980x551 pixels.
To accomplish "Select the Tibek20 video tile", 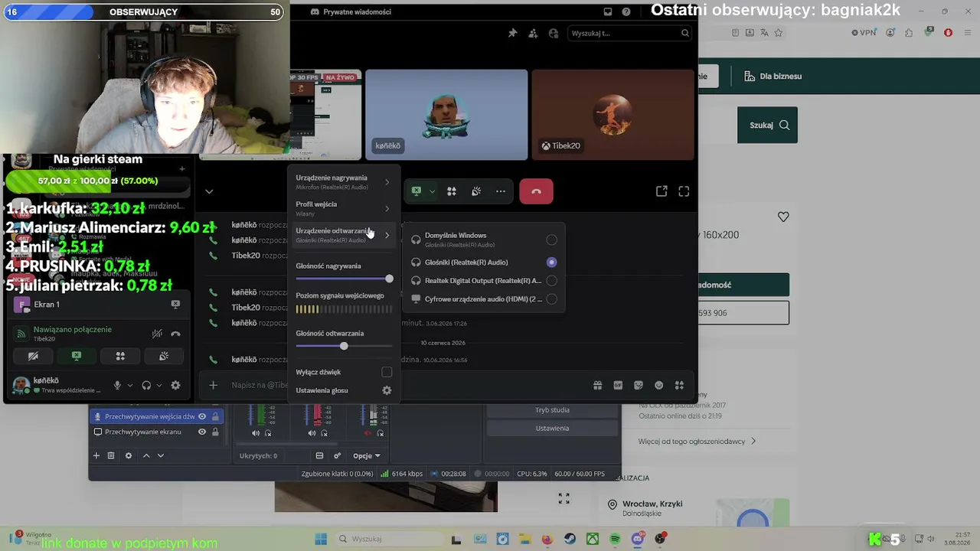I will [613, 115].
